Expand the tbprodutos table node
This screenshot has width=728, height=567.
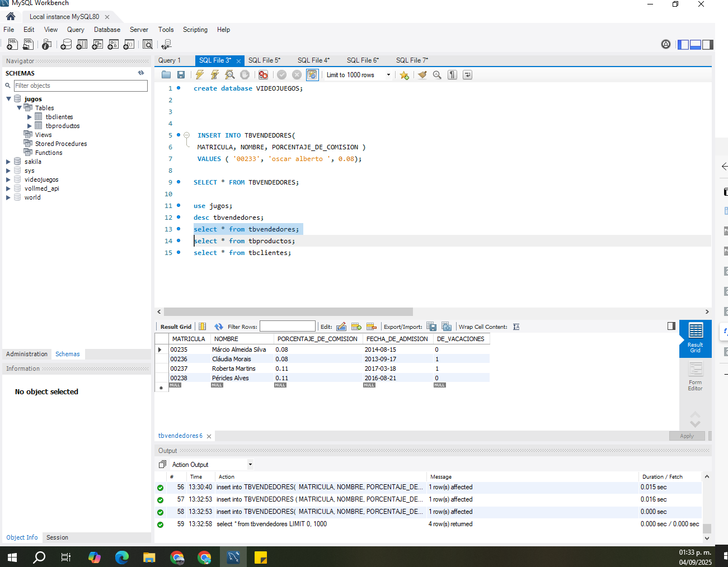pyautogui.click(x=30, y=126)
